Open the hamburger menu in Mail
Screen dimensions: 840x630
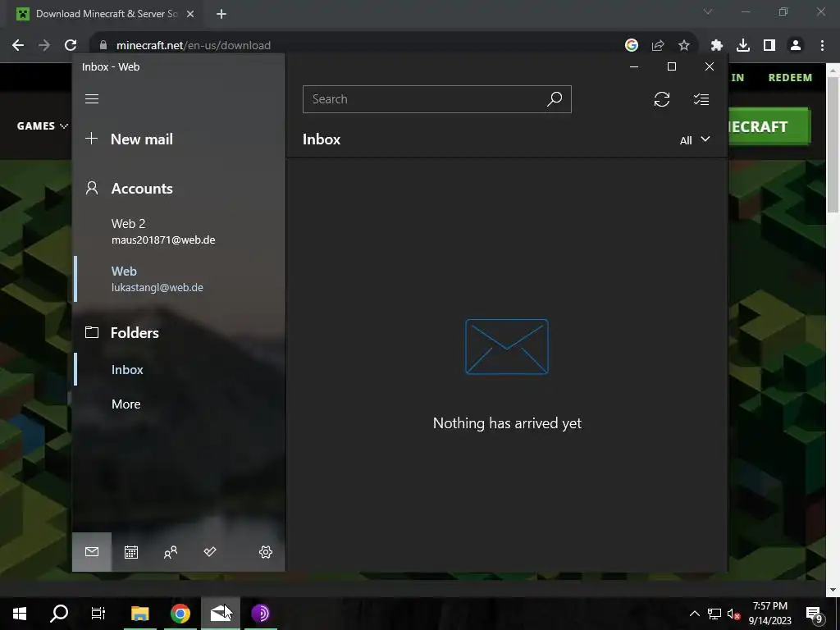coord(92,99)
